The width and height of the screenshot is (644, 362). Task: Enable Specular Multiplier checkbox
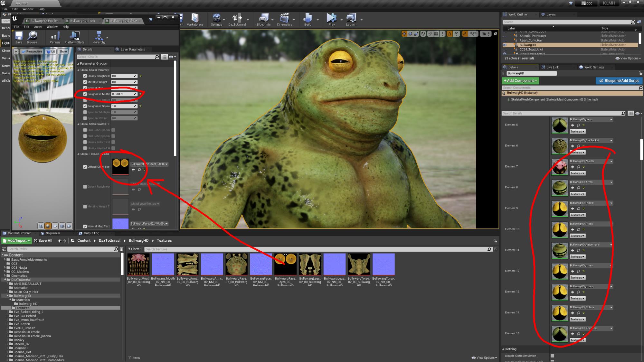click(x=85, y=112)
